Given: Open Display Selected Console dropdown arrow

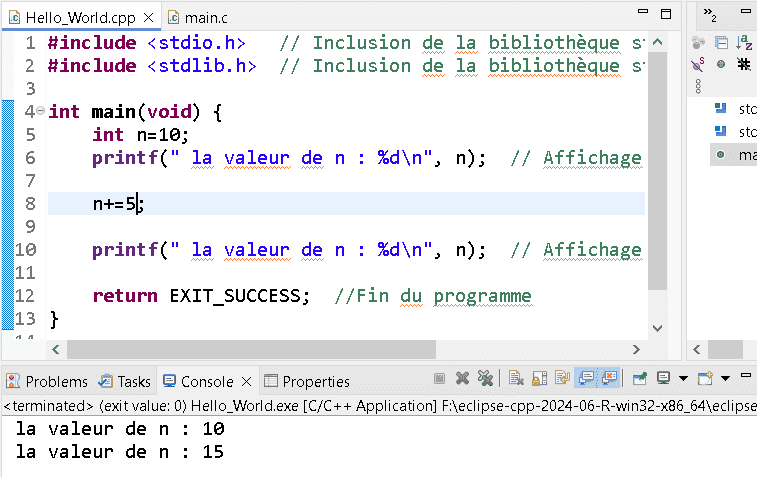Looking at the screenshot, I should coord(683,379).
